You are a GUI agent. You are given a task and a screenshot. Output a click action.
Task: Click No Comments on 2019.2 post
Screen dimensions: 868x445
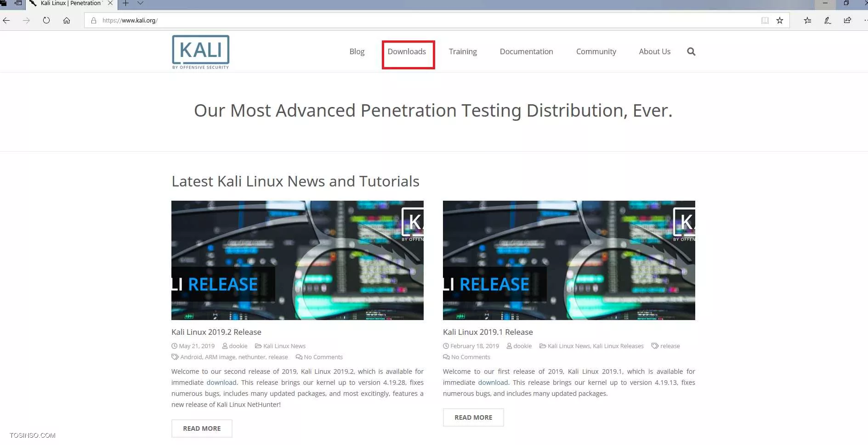tap(323, 357)
